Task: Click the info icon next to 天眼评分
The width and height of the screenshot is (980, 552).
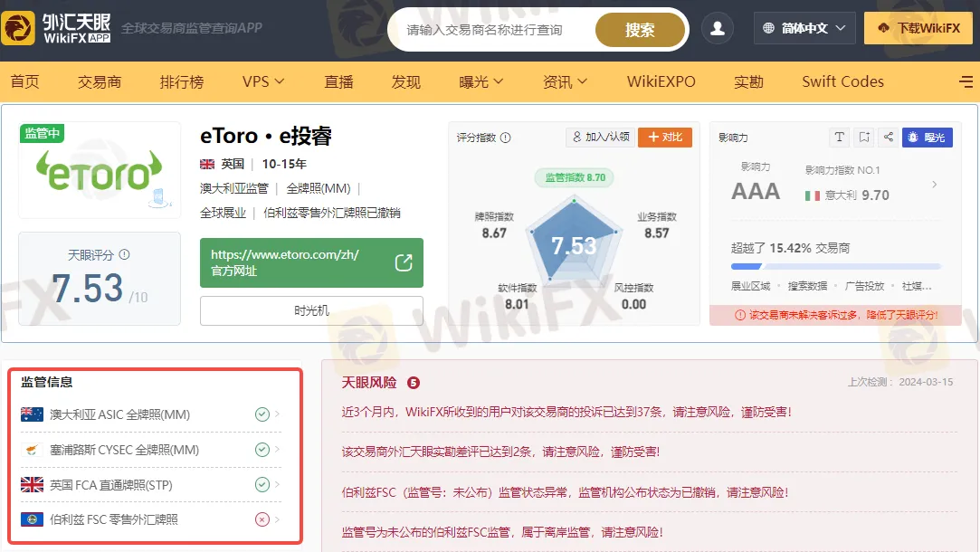Action: pyautogui.click(x=125, y=255)
